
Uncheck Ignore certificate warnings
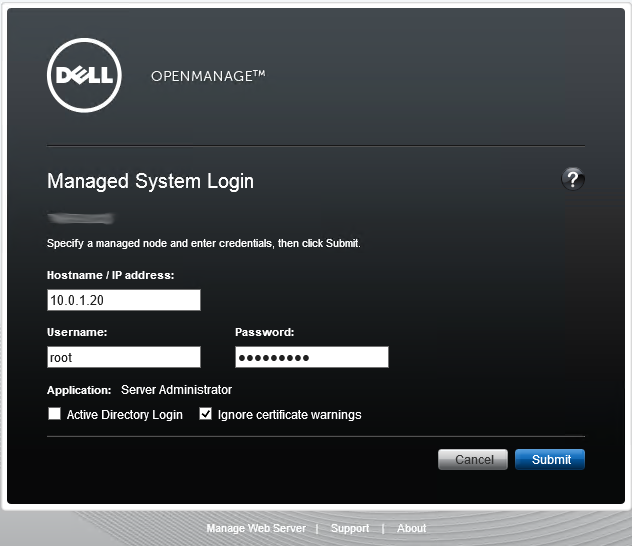(206, 413)
